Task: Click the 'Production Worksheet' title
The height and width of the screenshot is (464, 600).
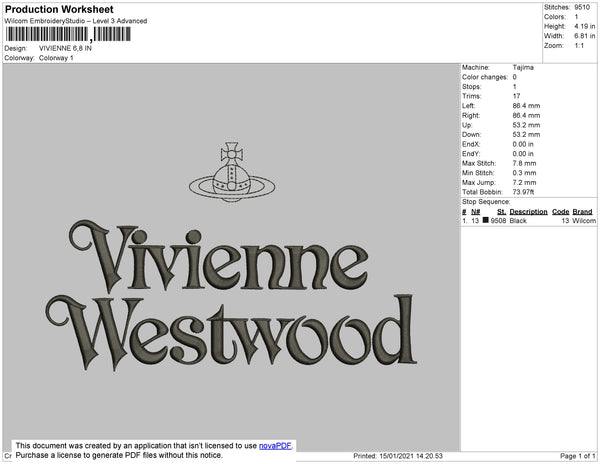Action: [59, 10]
